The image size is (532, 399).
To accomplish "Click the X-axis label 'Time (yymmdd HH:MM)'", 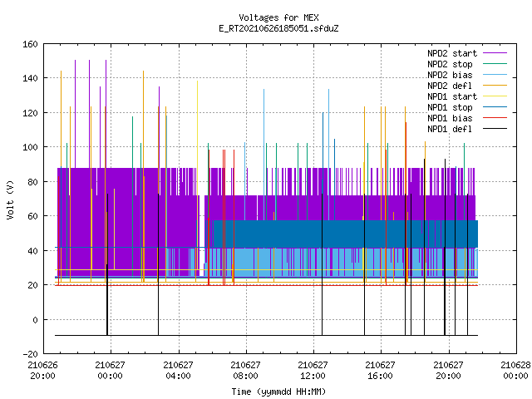I will coord(278,392).
